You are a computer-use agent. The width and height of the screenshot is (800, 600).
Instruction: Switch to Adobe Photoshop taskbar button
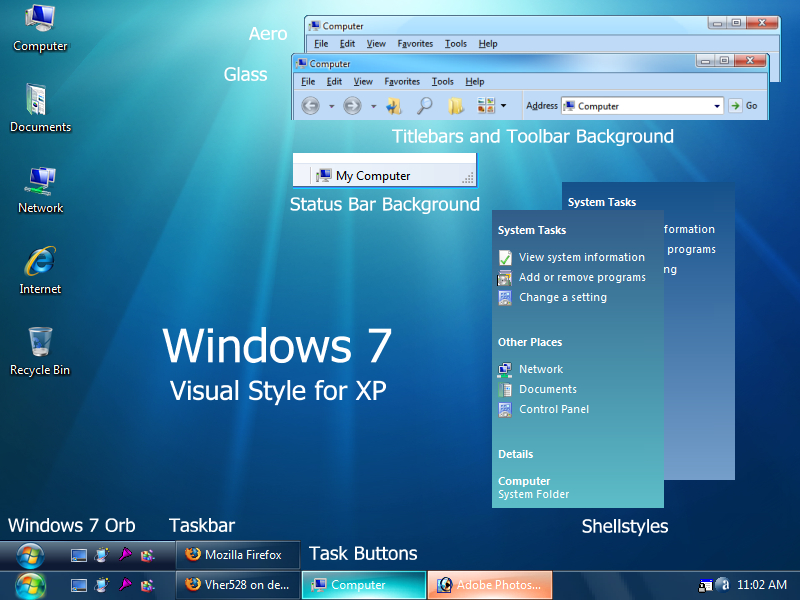[x=490, y=585]
